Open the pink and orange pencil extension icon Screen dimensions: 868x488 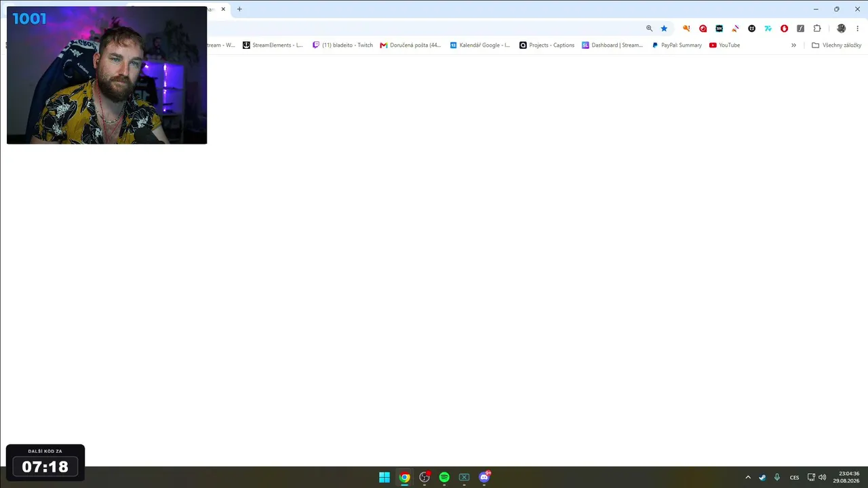tap(735, 28)
